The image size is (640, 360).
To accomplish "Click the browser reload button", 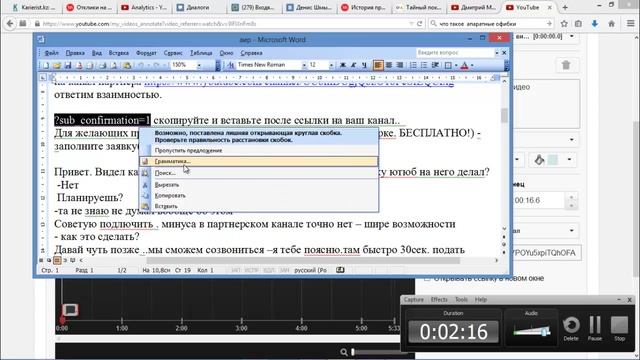I will point(419,24).
